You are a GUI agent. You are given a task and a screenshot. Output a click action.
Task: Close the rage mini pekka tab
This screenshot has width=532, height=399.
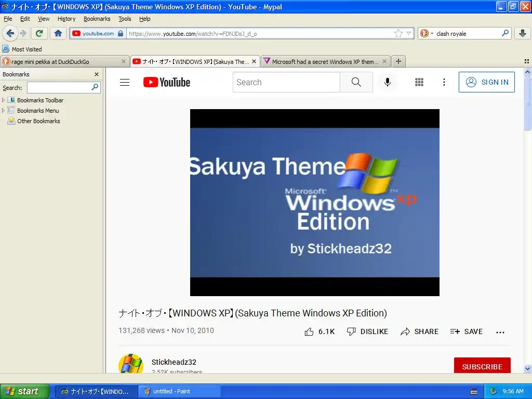124,61
